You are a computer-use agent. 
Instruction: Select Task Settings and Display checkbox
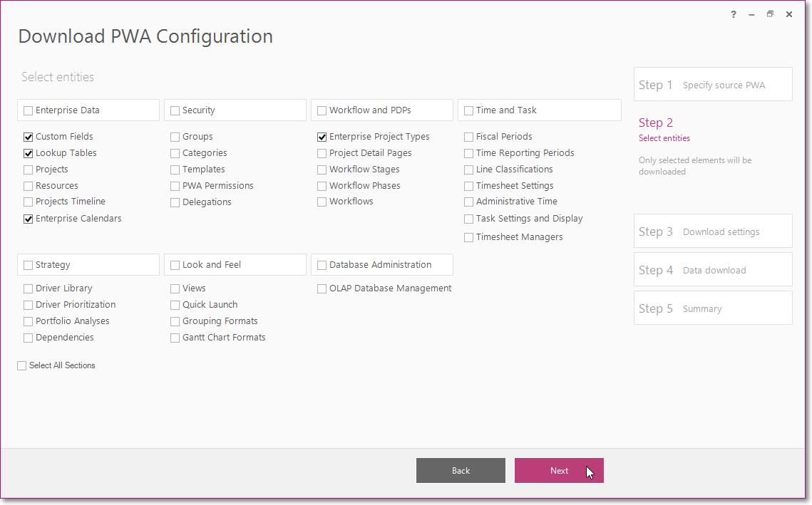[468, 219]
